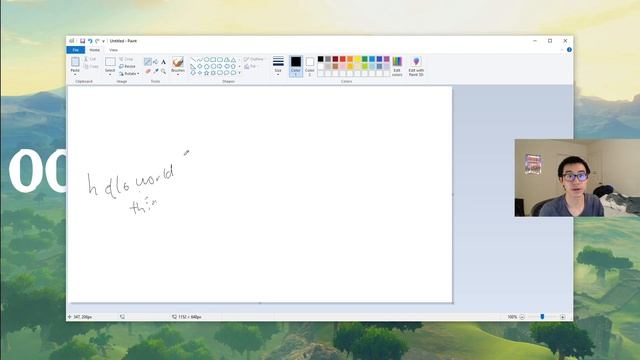Select the five-point star shape
This screenshot has height=360, width=640.
[x=207, y=73]
